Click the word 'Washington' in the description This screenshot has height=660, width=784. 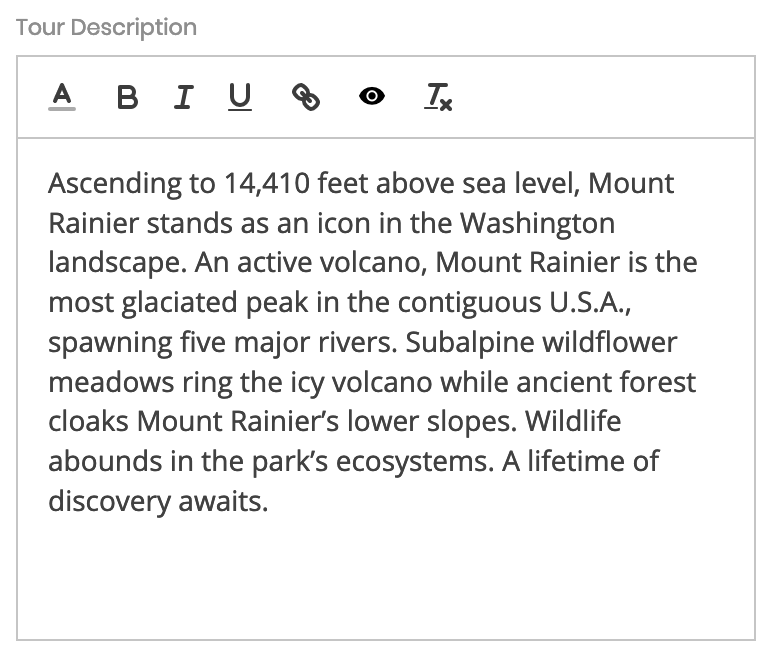(x=538, y=223)
